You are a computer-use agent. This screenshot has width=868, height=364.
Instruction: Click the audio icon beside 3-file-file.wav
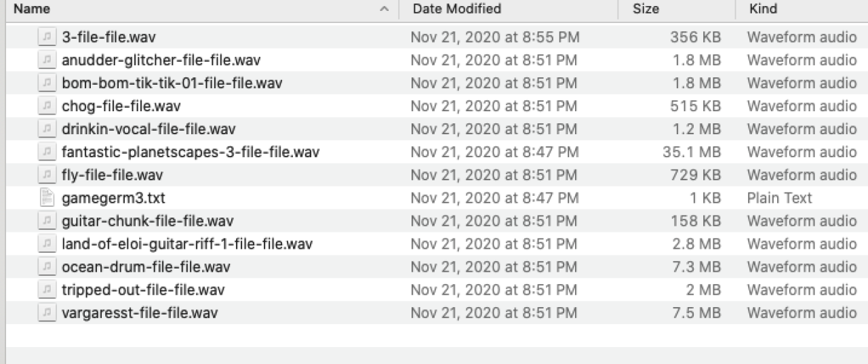click(x=46, y=37)
